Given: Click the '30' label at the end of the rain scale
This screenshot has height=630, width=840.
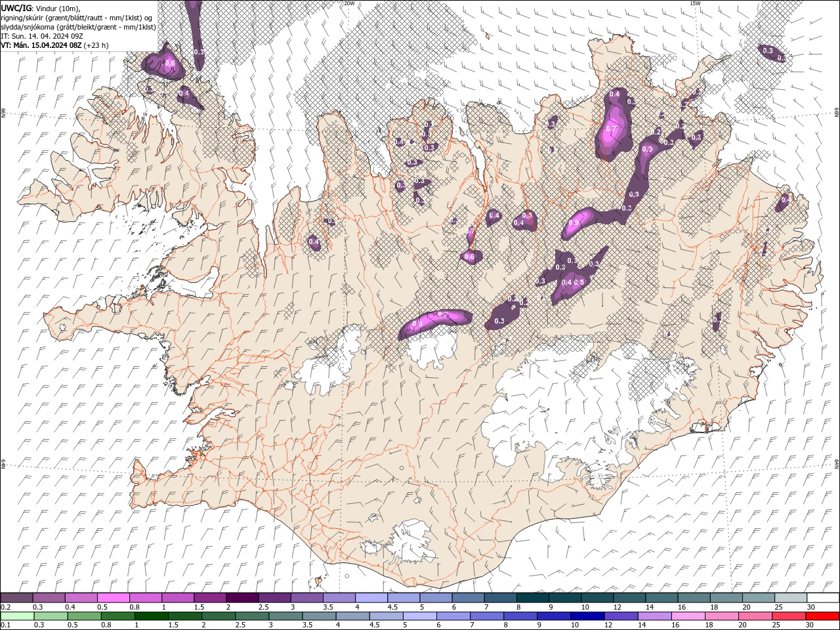Looking at the screenshot, I should coord(811,625).
